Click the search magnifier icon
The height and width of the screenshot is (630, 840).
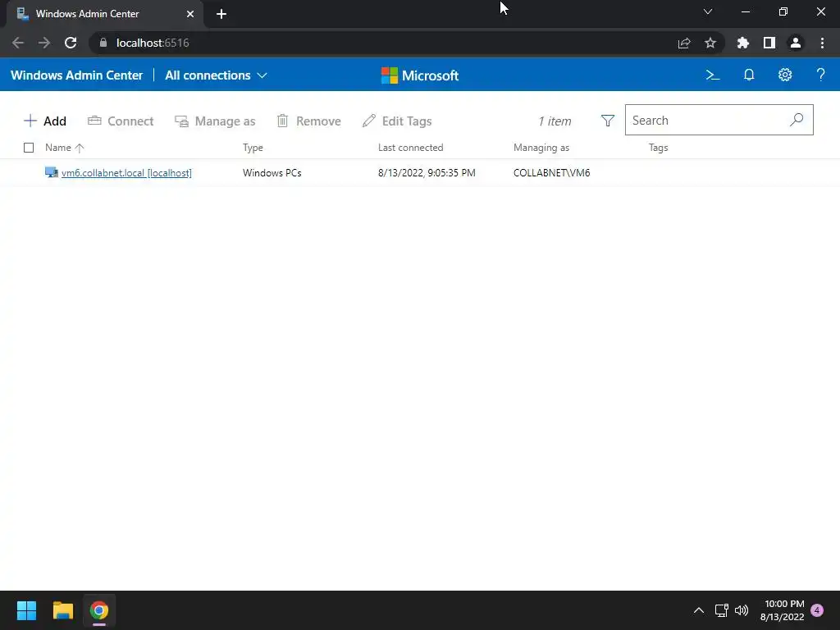coord(797,120)
